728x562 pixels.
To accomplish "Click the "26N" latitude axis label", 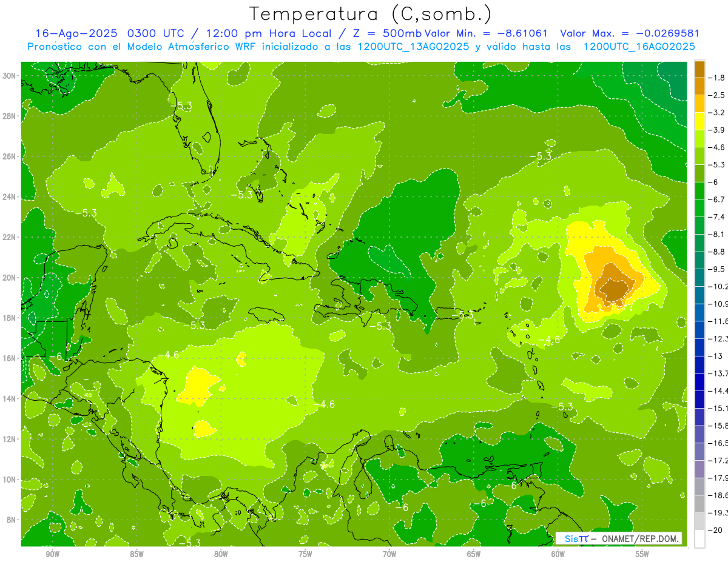I will [10, 156].
